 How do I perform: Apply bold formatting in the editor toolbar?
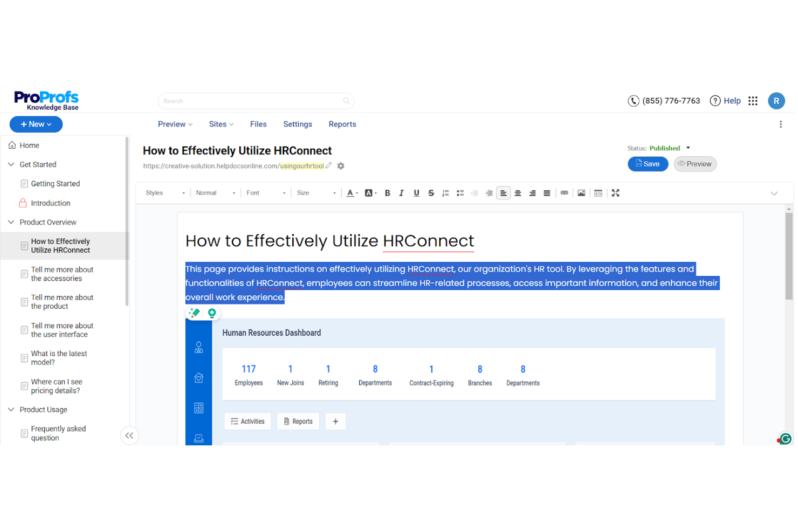387,192
